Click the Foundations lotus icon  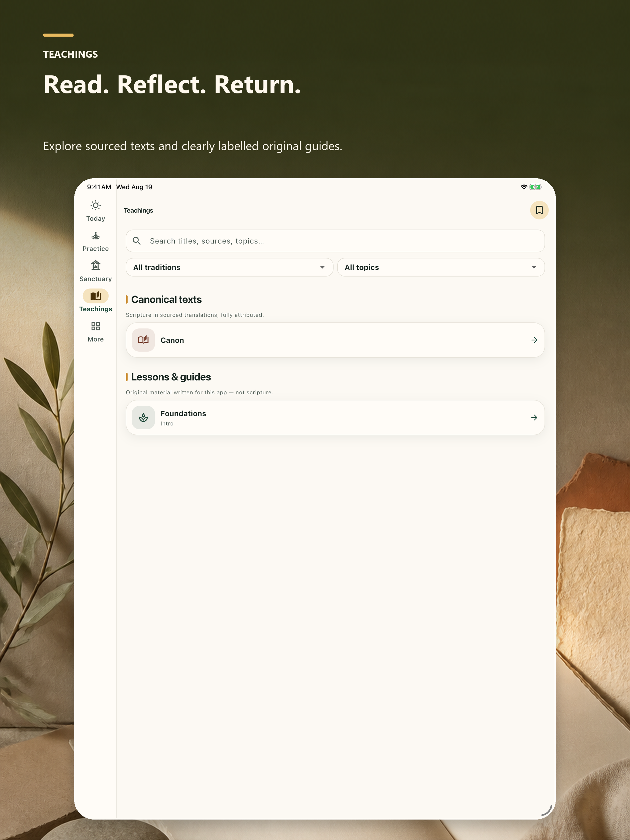coord(143,417)
